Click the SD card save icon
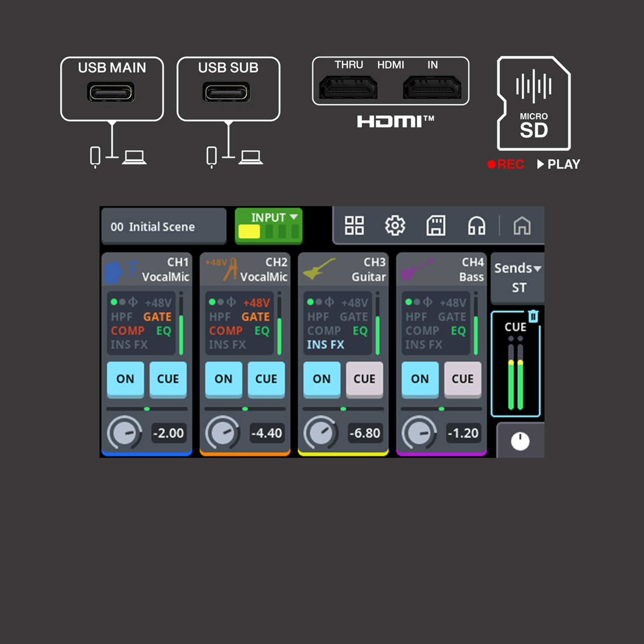Screen dimensions: 644x644 (436, 225)
